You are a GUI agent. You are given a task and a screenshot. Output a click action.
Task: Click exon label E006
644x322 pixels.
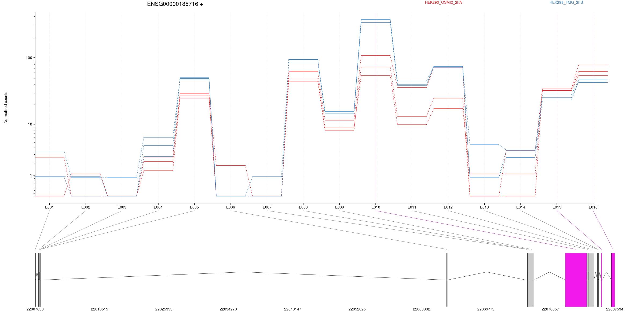click(x=230, y=207)
